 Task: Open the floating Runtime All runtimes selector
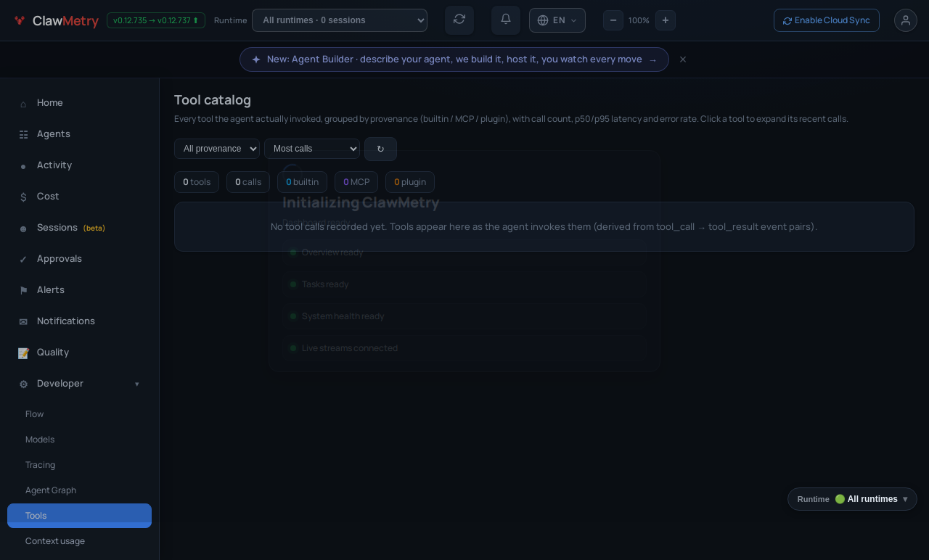click(x=852, y=499)
